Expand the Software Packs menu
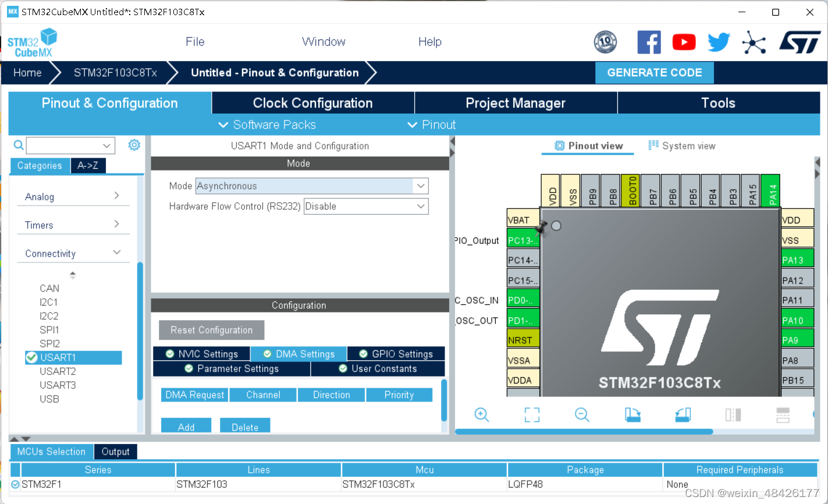Viewport: 828px width, 504px height. [267, 125]
